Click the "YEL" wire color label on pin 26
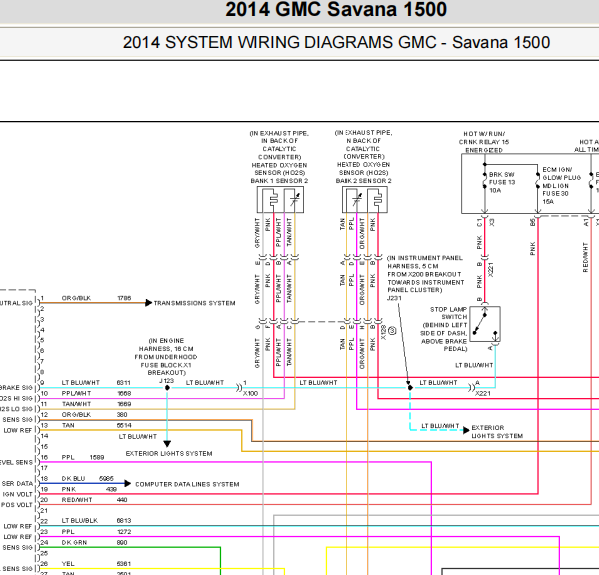The height and width of the screenshot is (575, 599). tap(68, 564)
